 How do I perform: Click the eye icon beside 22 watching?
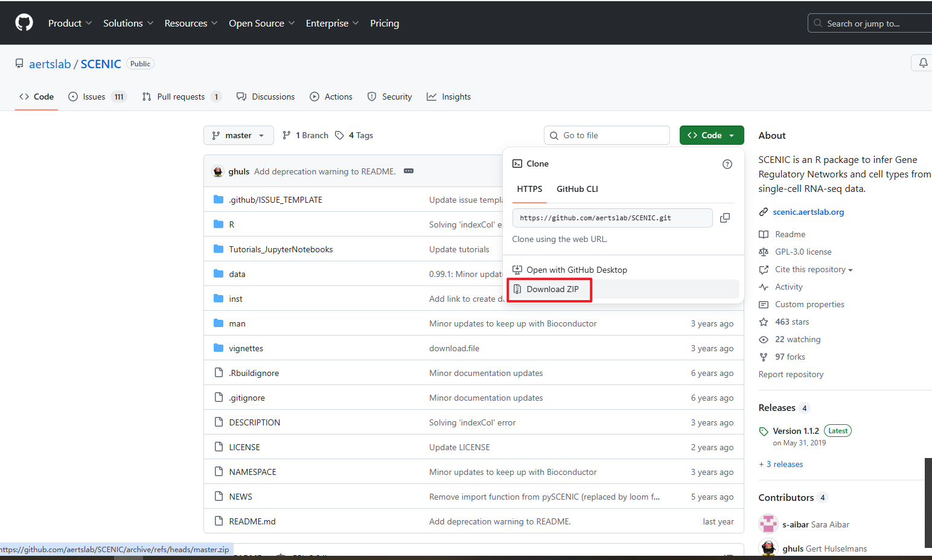pyautogui.click(x=764, y=339)
